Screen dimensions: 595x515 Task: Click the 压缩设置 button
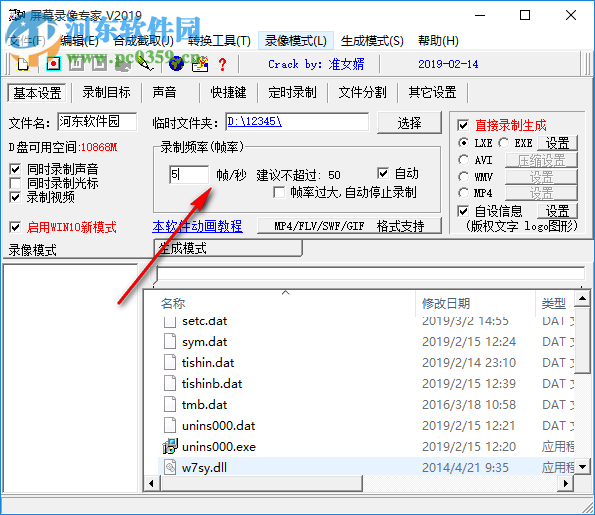(541, 160)
